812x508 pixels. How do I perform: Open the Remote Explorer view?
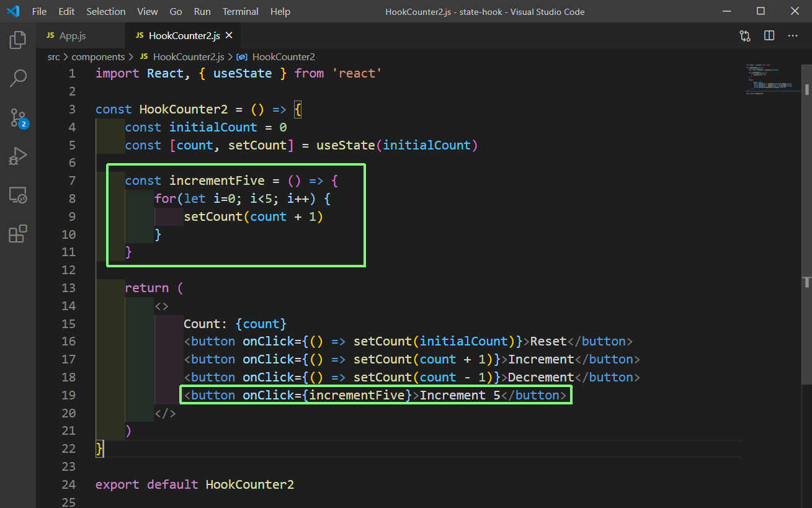coord(18,195)
